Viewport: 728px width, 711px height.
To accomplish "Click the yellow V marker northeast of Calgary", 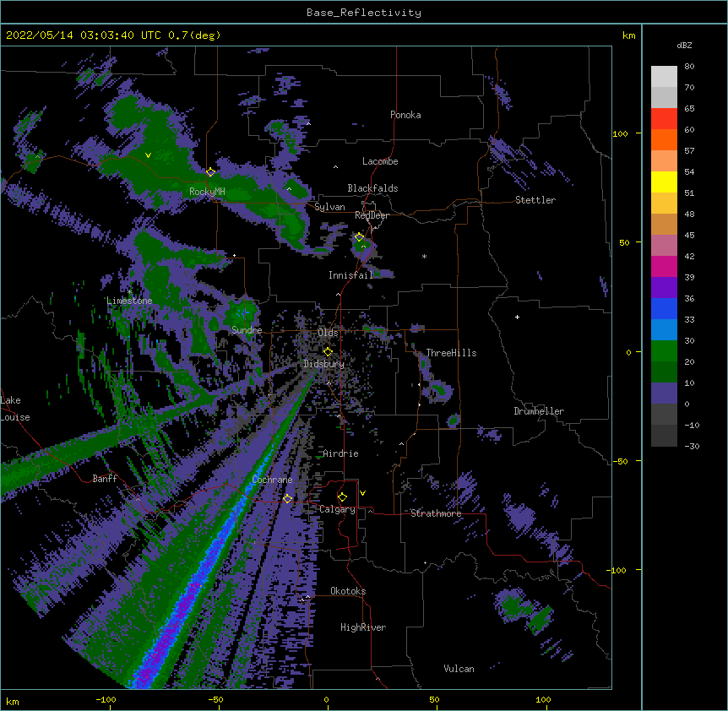I will pos(362,493).
